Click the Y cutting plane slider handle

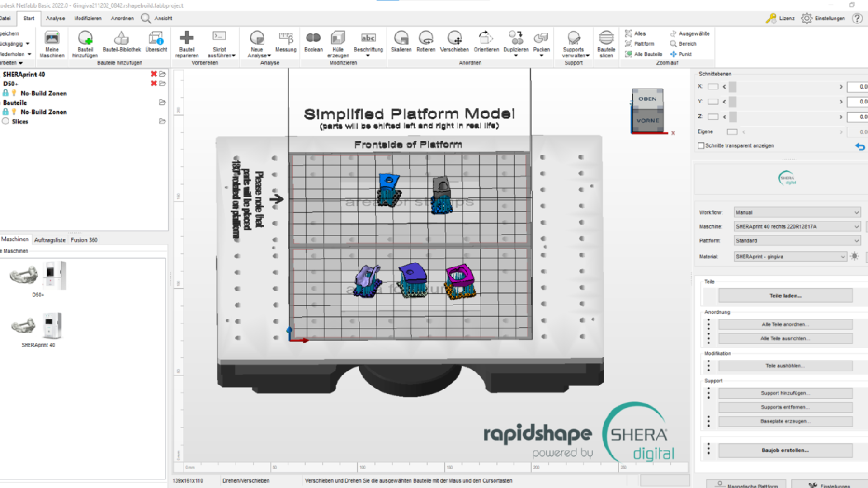[x=733, y=102]
